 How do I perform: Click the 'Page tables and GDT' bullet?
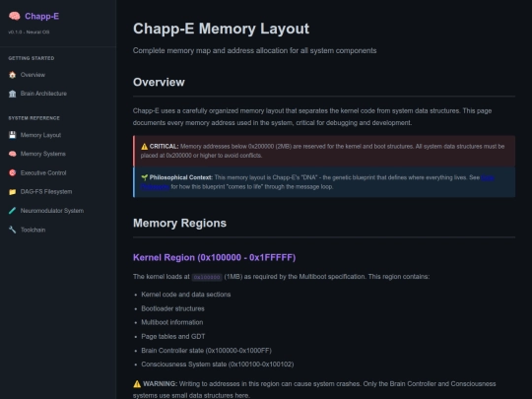173,337
